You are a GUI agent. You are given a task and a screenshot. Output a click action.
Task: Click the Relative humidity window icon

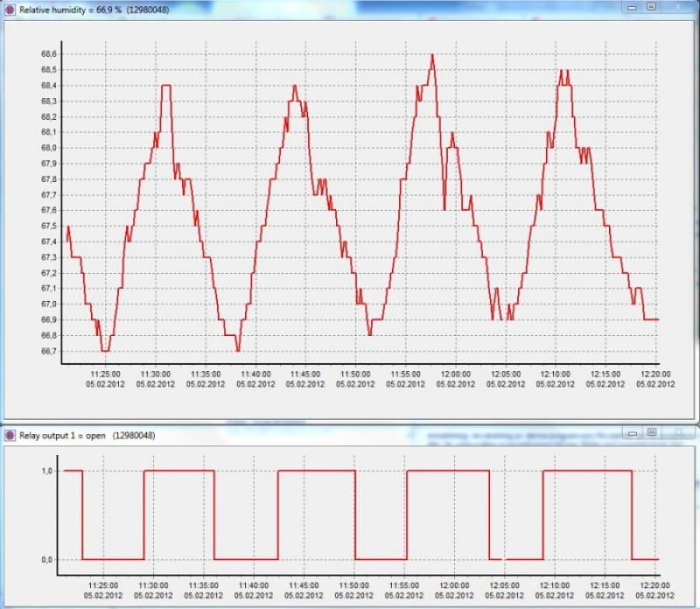click(x=10, y=7)
